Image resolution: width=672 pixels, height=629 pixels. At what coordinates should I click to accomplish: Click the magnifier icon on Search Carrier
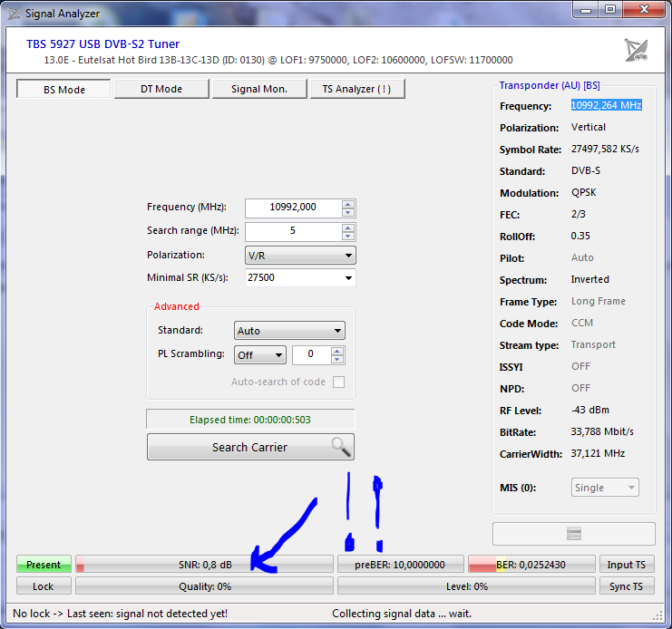tap(339, 446)
